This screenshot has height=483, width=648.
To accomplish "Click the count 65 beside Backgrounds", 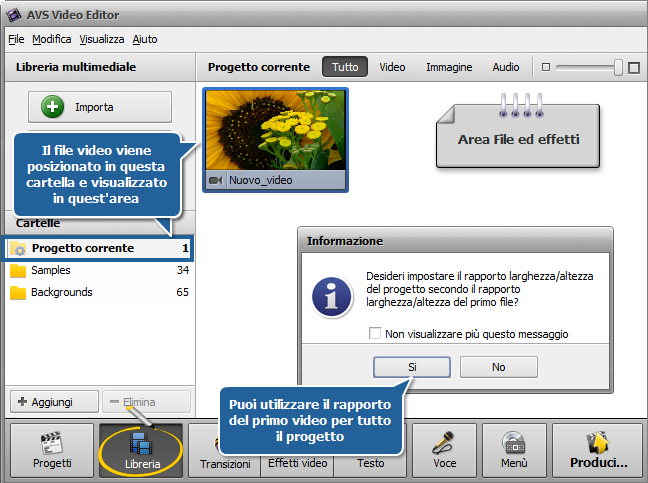I will [183, 292].
